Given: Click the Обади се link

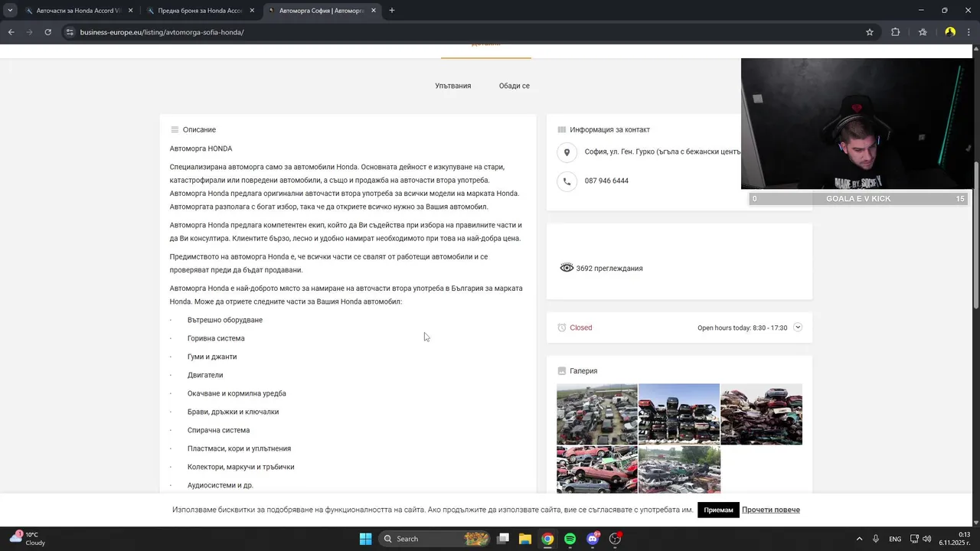Looking at the screenshot, I should (514, 86).
